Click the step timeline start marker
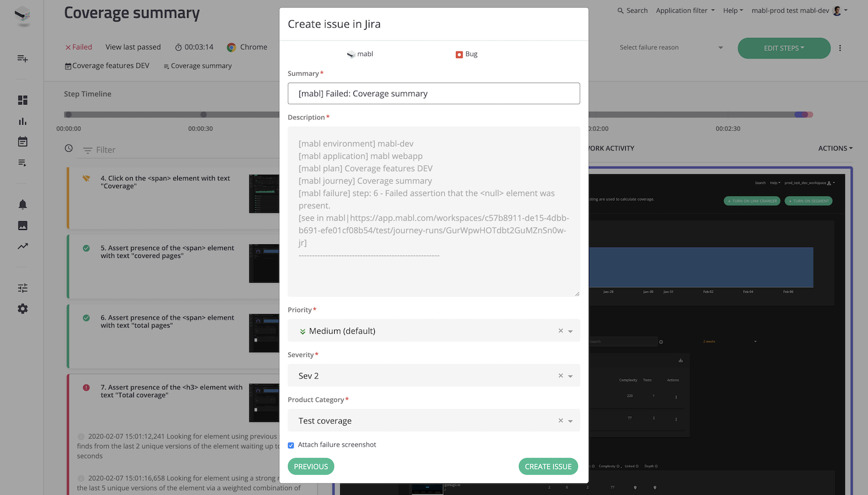 pos(68,115)
